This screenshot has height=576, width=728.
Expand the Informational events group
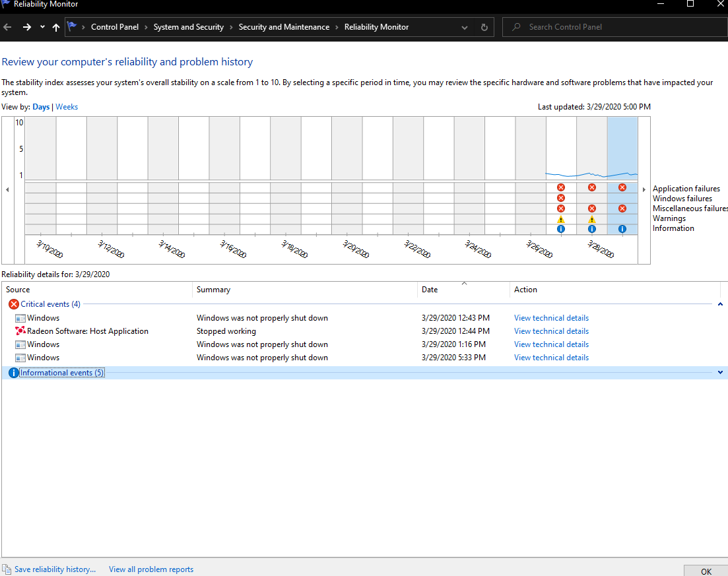pos(720,373)
